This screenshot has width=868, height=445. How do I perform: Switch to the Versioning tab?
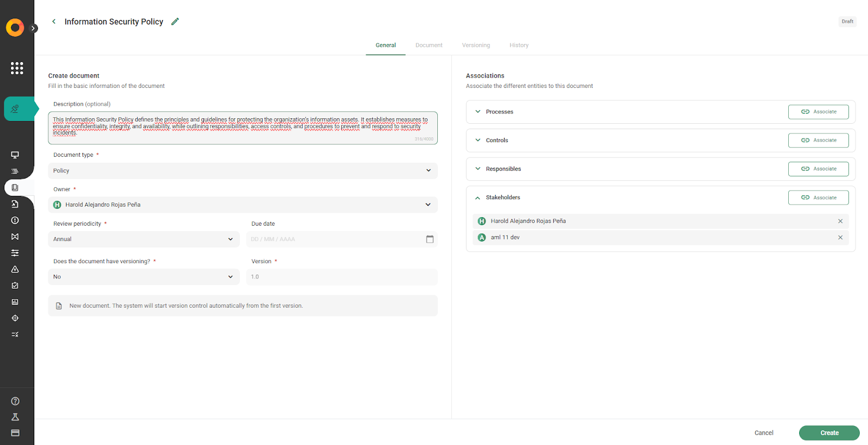point(476,46)
